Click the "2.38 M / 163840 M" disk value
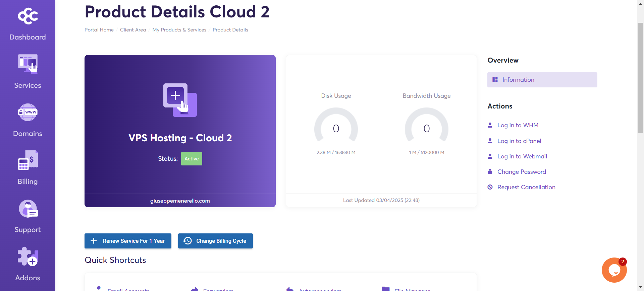Screen dimensions: 644x291 tap(336, 152)
